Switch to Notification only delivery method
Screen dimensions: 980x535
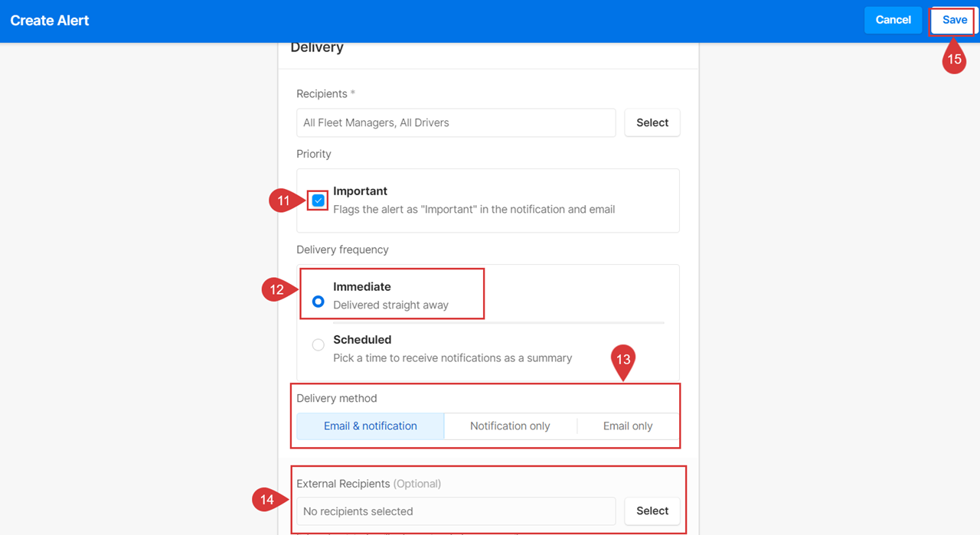[510, 426]
